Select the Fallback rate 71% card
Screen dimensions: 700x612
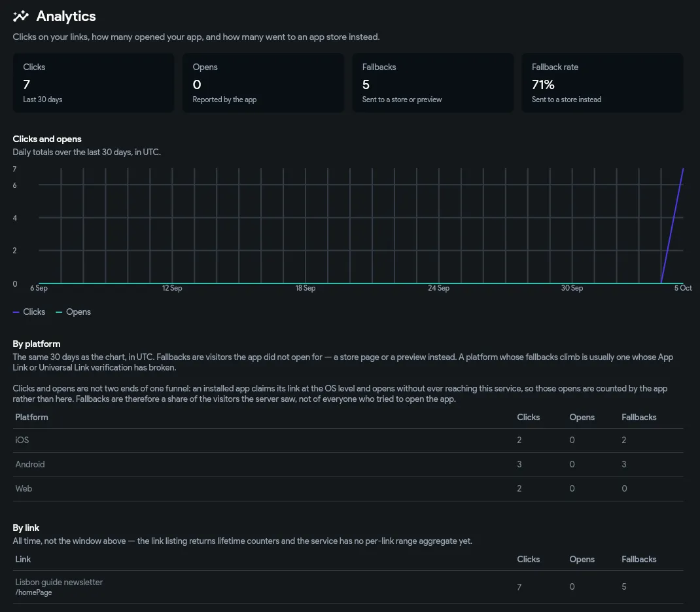pos(603,82)
